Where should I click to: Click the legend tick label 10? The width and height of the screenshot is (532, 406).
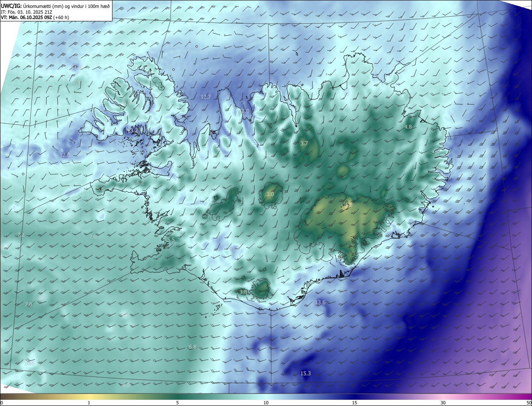point(266,403)
